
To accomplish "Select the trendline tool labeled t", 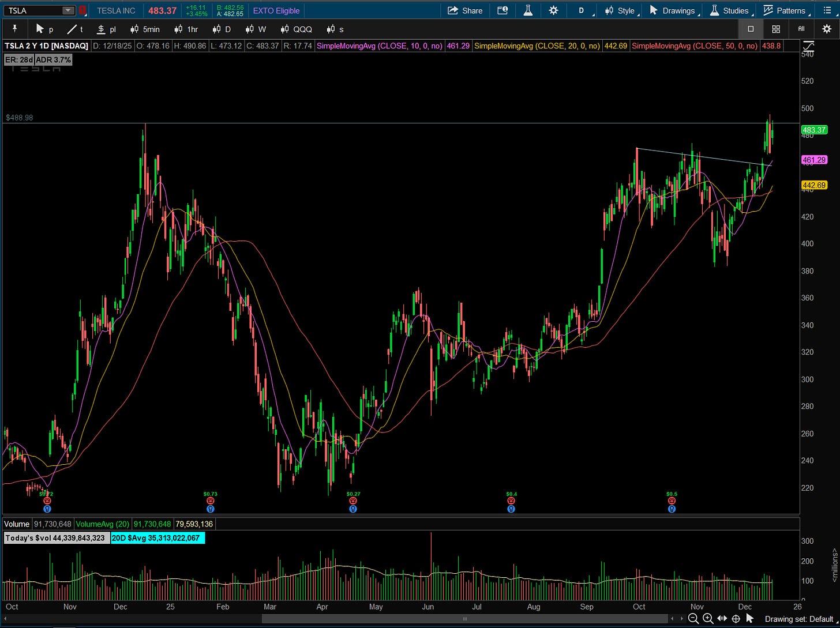I will (x=75, y=29).
